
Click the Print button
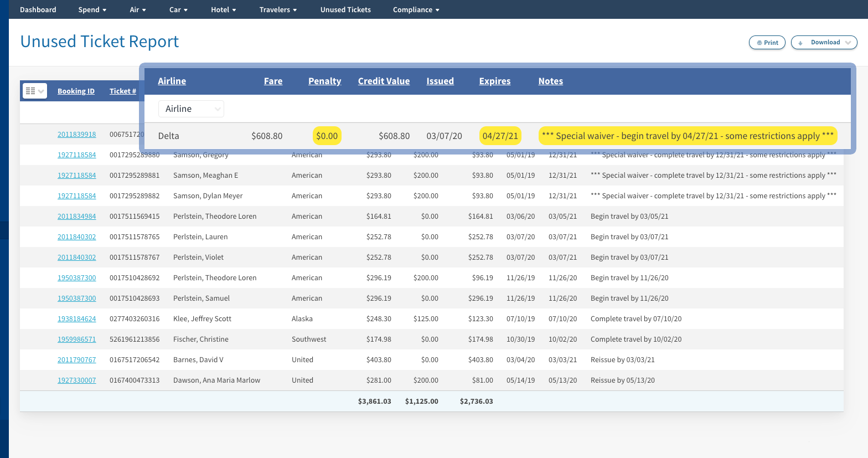click(767, 43)
